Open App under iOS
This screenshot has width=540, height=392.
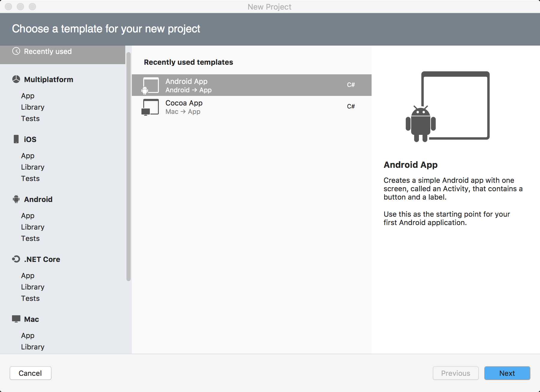point(28,156)
